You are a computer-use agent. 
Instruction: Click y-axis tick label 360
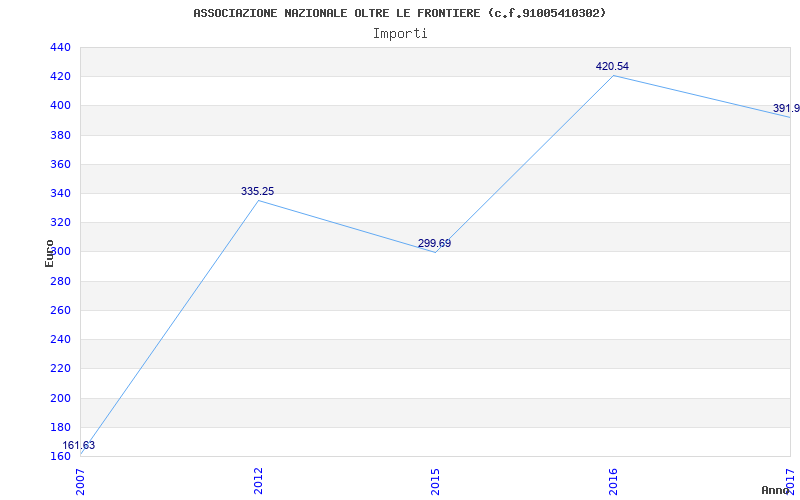pyautogui.click(x=60, y=164)
